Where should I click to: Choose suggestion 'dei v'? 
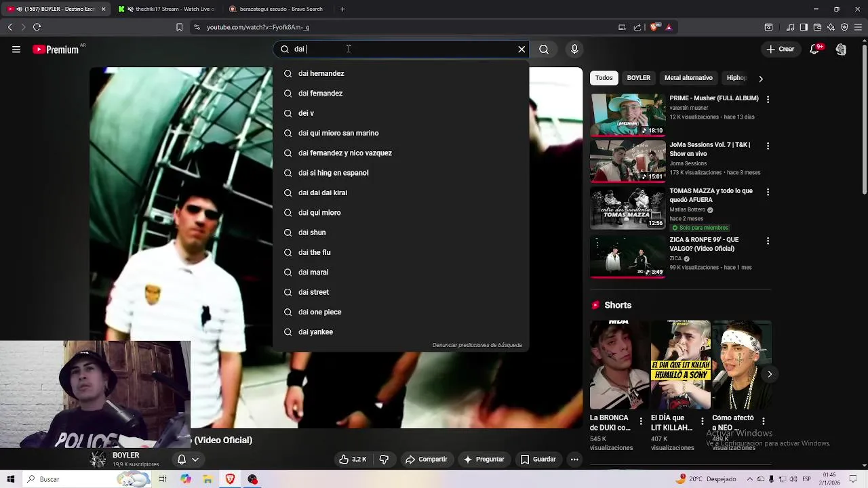(x=401, y=113)
